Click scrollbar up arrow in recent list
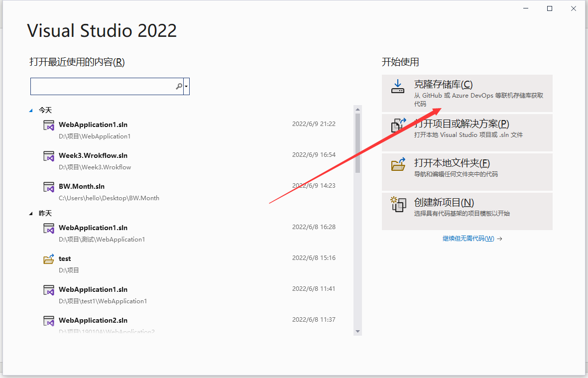 click(x=357, y=110)
